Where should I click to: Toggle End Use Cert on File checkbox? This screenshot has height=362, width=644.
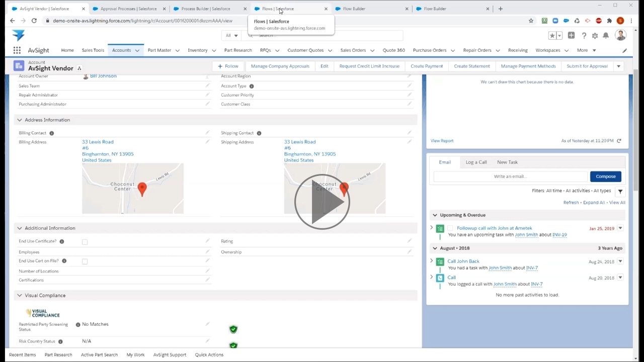point(85,261)
